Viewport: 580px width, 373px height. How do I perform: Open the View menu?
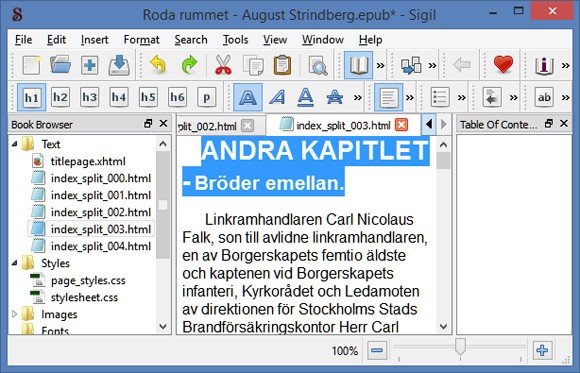click(x=275, y=40)
